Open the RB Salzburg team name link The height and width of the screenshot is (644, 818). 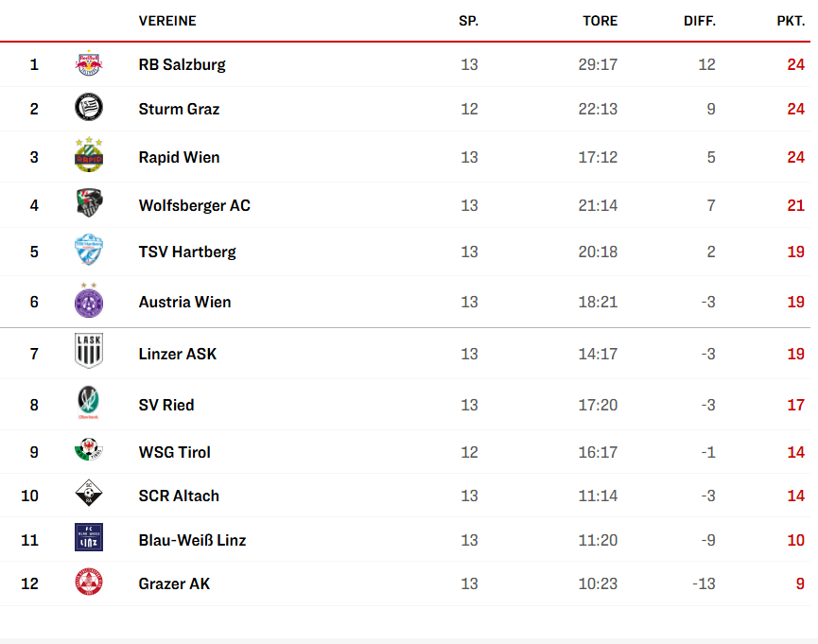pos(182,64)
